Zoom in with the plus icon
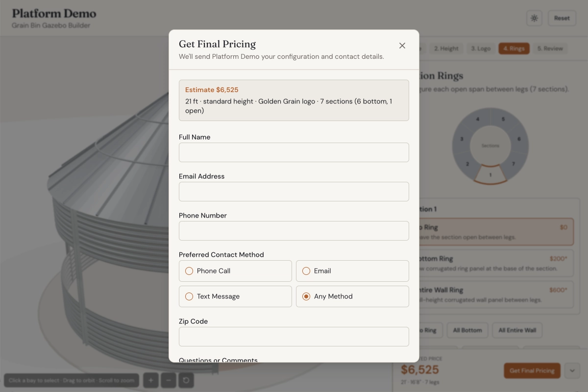This screenshot has height=392, width=588. tap(150, 380)
